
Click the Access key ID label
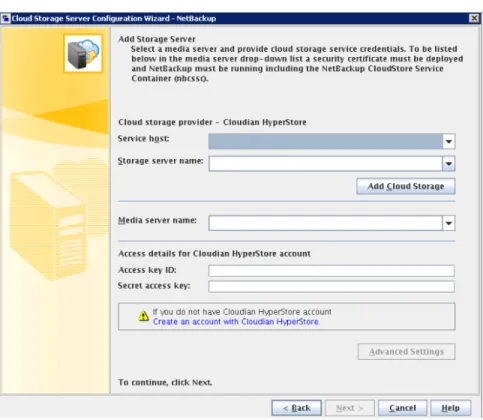147,270
